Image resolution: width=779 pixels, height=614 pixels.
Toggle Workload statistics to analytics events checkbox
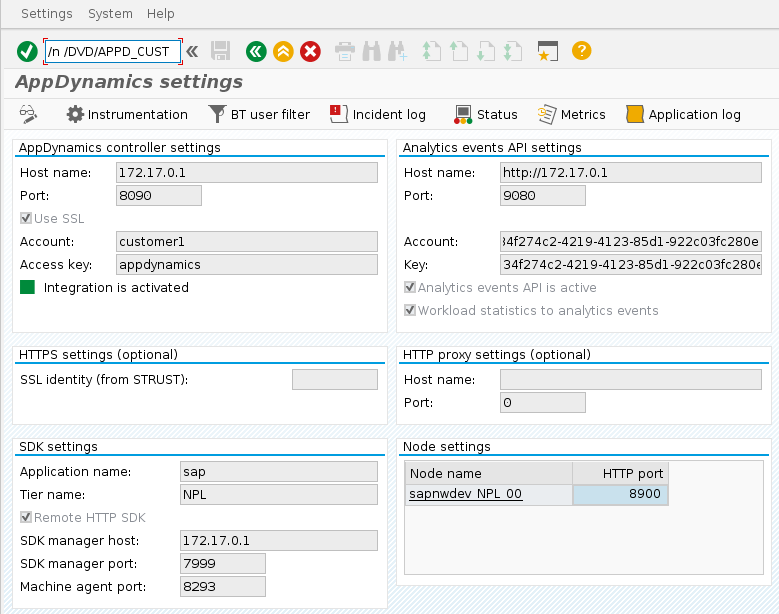coord(410,310)
